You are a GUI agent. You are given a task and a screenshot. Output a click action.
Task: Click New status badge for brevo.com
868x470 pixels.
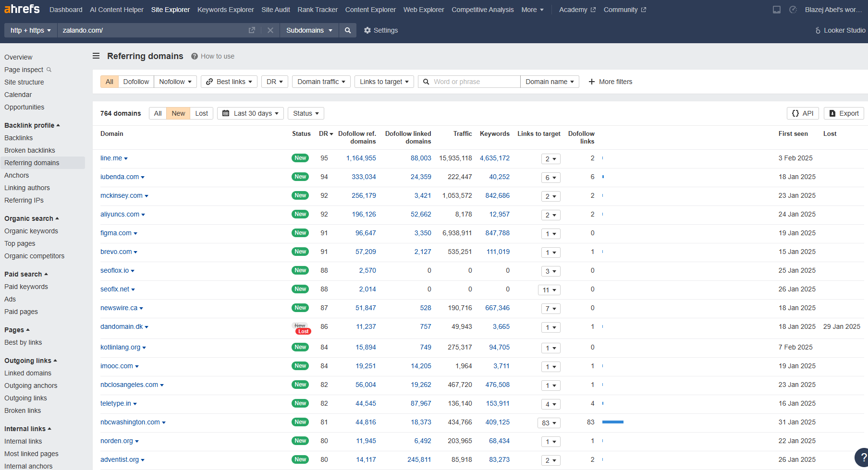point(300,252)
